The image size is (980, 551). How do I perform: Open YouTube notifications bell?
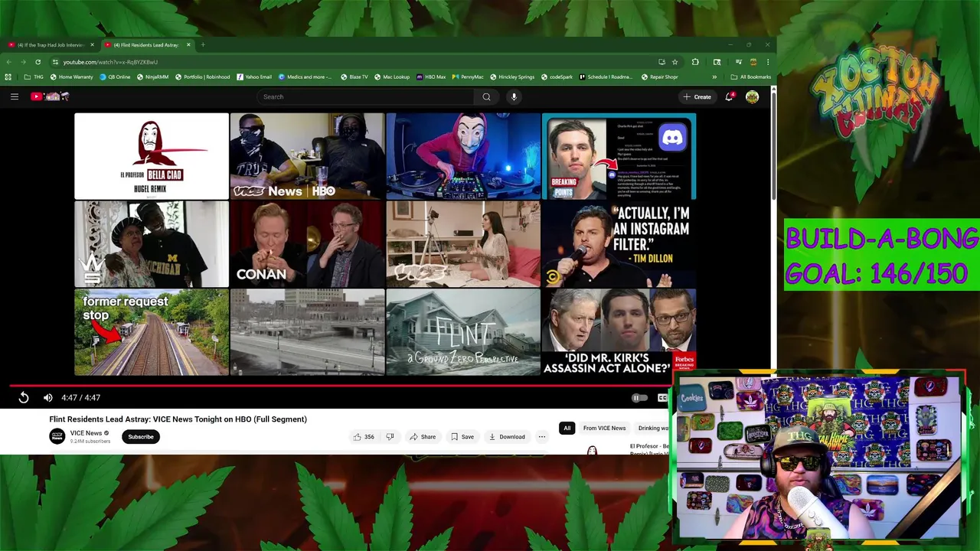click(x=729, y=96)
